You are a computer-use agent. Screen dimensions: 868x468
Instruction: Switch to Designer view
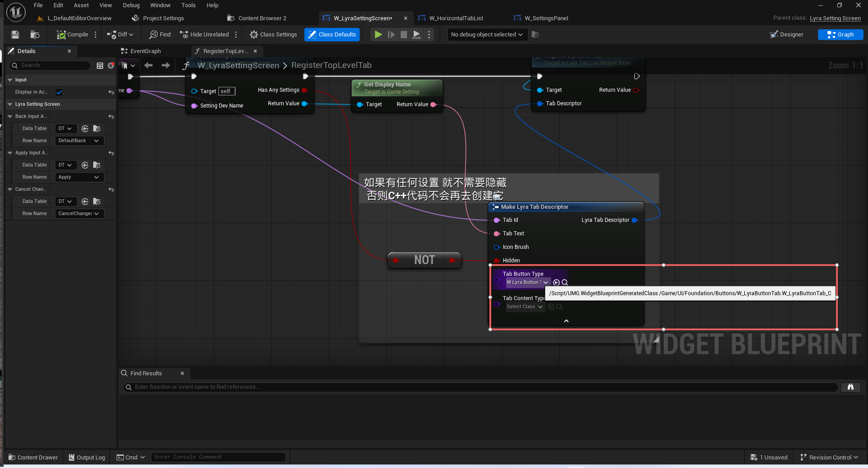[x=786, y=35]
